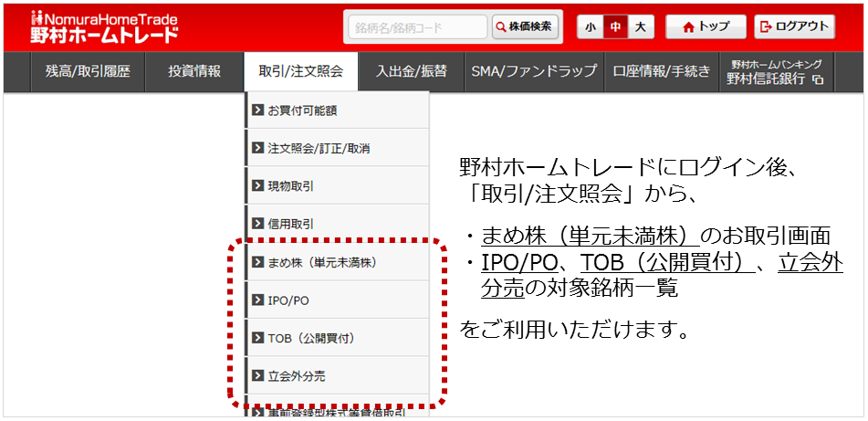Image resolution: width=868 pixels, height=421 pixels.
Task: Click the text 野村ホームトレードにログイン後、
Action: (628, 167)
